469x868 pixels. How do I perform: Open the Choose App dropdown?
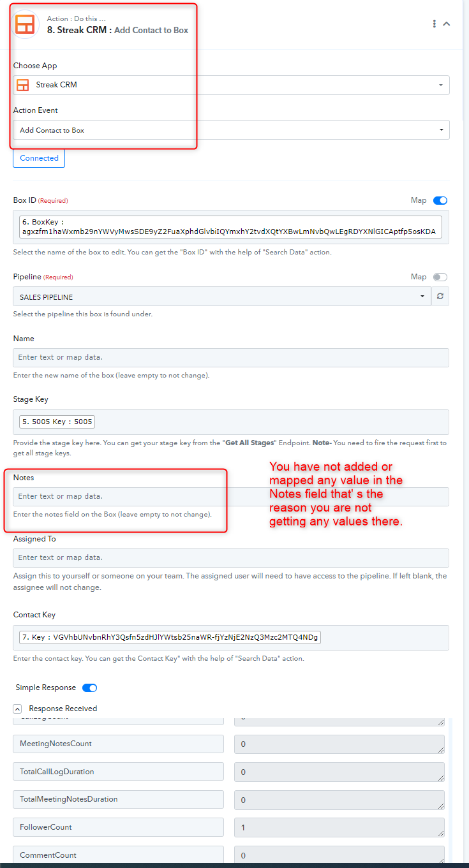point(231,85)
